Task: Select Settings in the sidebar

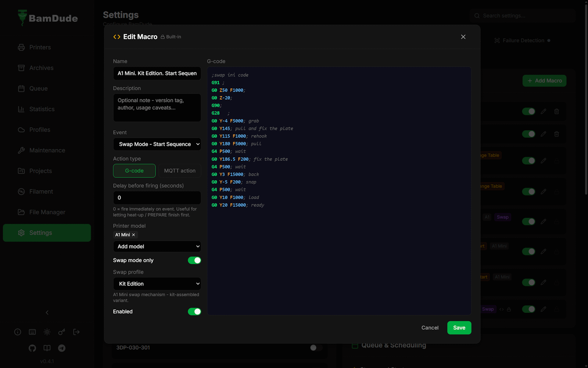Action: [47, 233]
